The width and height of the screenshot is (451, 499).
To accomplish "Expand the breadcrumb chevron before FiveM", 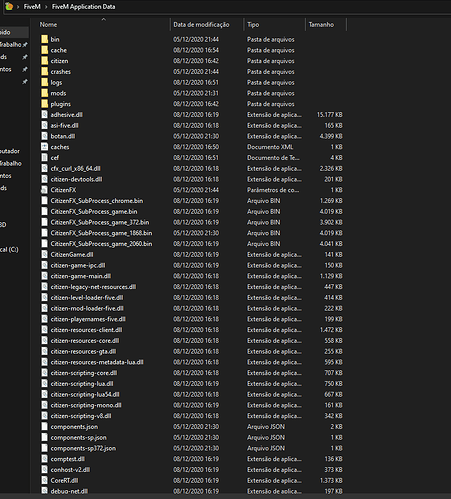I will click(18, 7).
